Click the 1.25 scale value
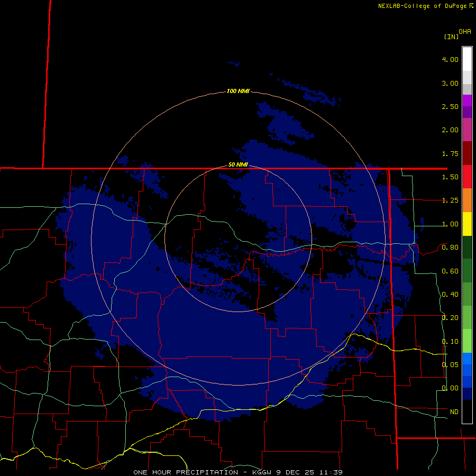This screenshot has width=476, height=476. tap(450, 200)
